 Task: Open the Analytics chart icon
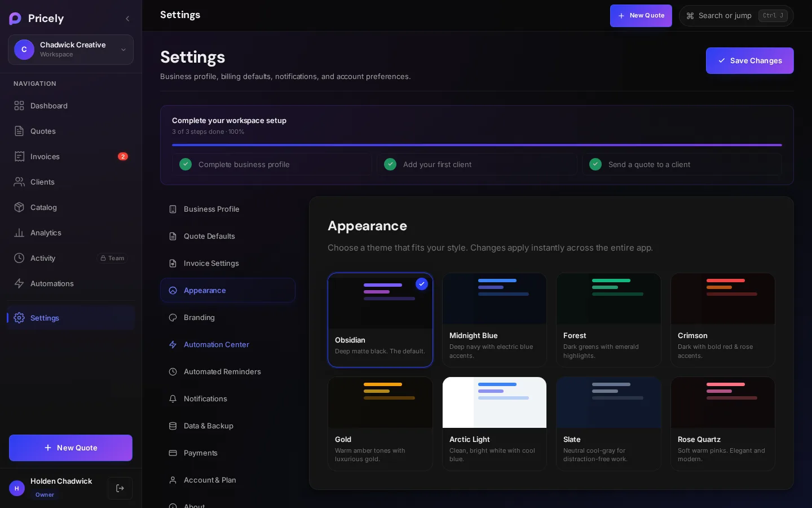point(19,233)
